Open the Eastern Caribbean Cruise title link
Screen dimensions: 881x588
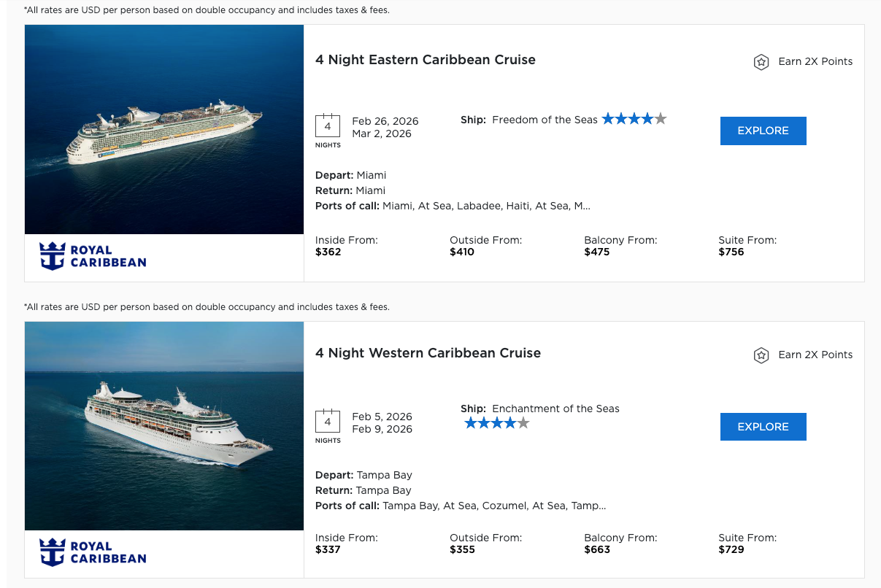point(424,60)
